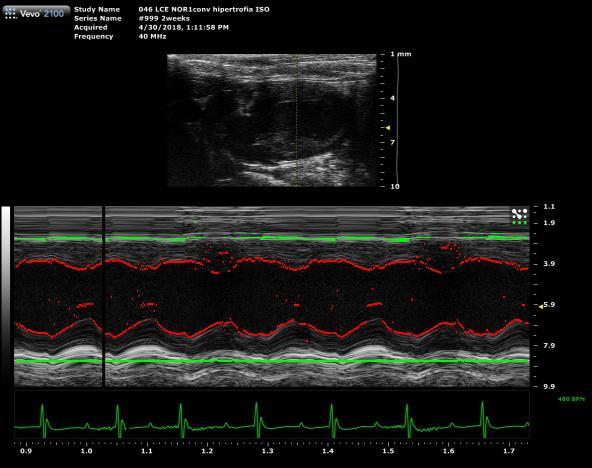Image resolution: width=592 pixels, height=468 pixels.
Task: Click the '0.9' mark on the time axis
Action: [x=26, y=451]
